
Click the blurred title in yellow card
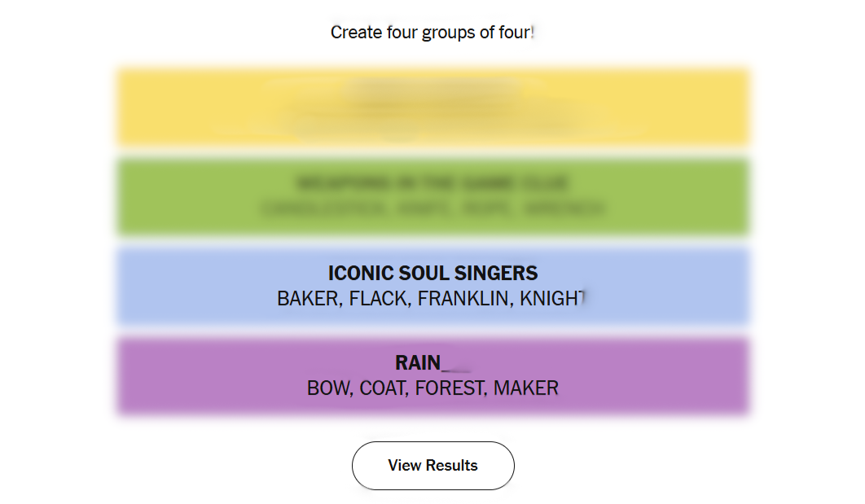coord(432,90)
